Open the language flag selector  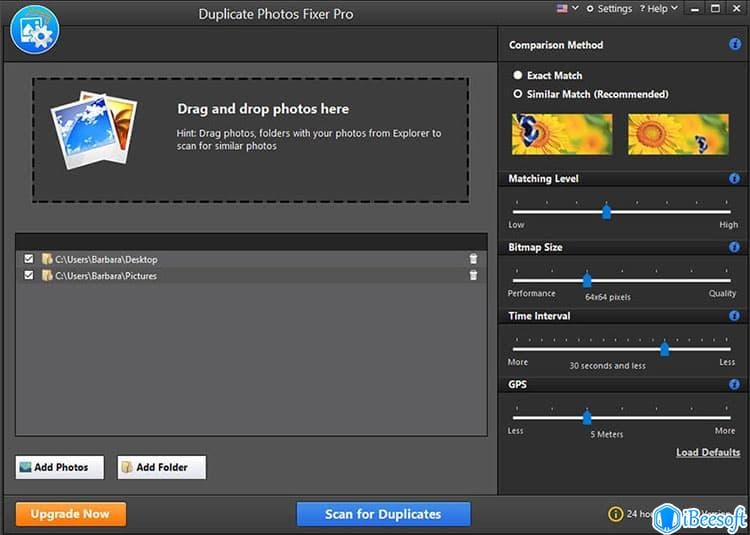[567, 8]
